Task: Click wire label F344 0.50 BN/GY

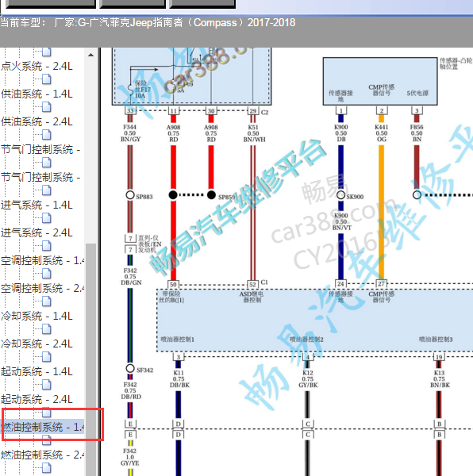Action: point(130,133)
